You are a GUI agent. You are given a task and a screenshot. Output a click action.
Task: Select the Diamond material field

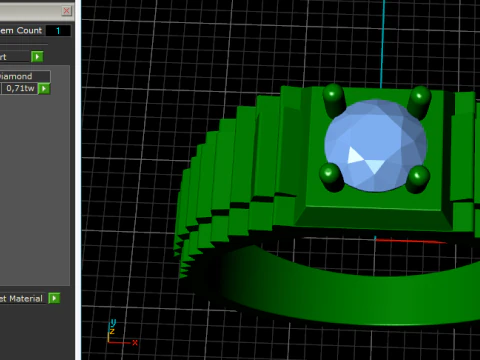tap(24, 76)
